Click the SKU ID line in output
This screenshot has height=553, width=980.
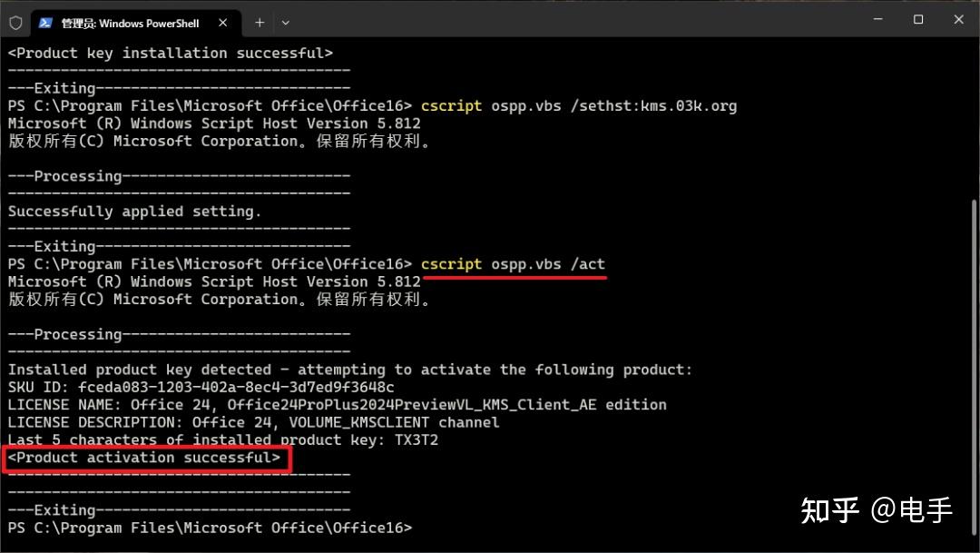tap(201, 388)
